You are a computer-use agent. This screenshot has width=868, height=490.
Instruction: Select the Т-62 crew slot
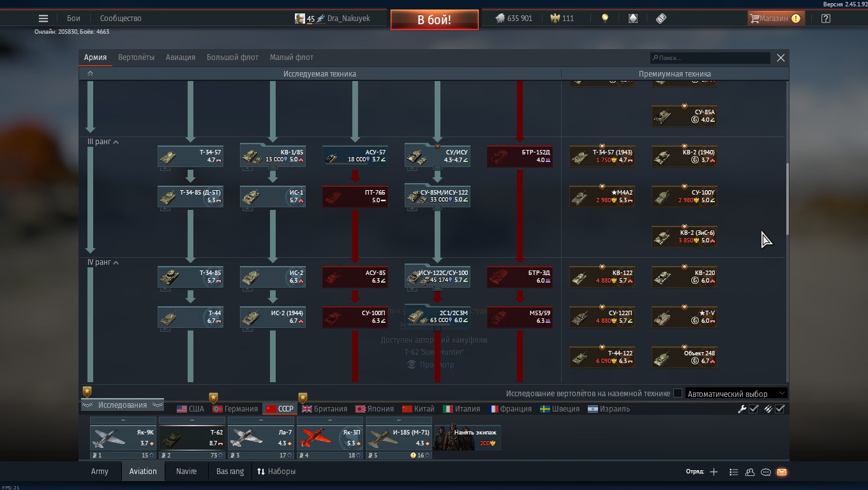pos(192,438)
